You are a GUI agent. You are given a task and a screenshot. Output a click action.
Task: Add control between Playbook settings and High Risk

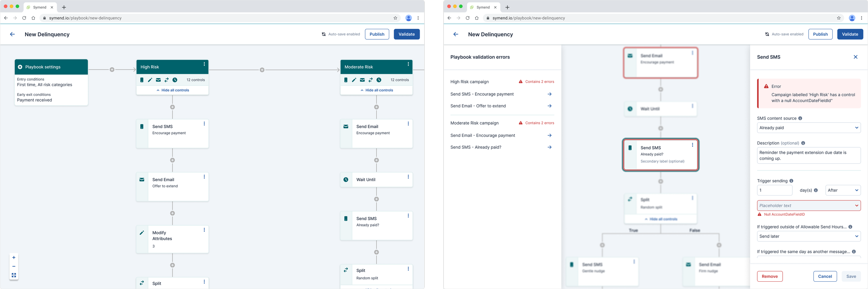[112, 69]
